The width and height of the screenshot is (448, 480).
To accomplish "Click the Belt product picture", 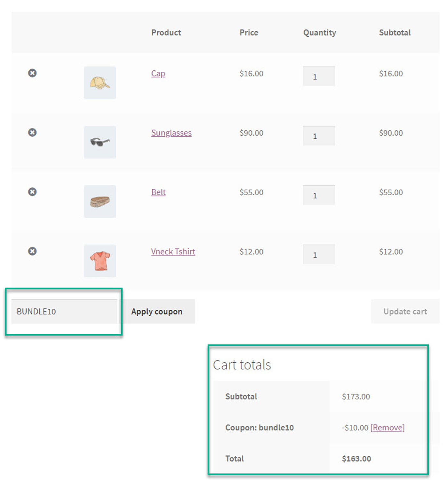I will point(100,201).
